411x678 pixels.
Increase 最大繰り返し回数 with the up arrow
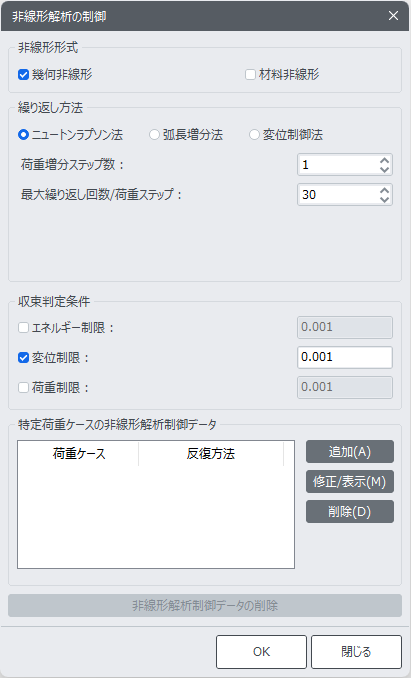(384, 190)
